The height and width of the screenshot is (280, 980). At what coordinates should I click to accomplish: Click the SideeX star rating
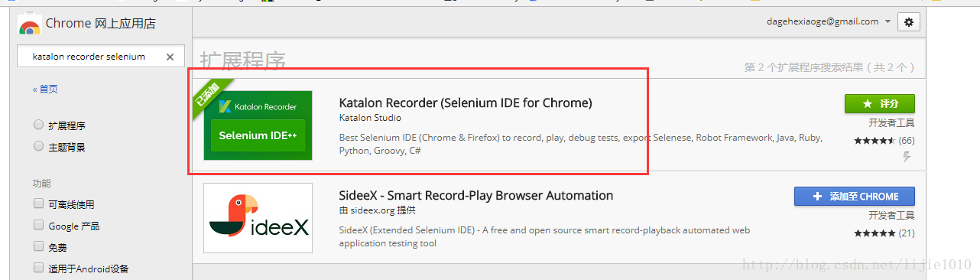point(875,233)
